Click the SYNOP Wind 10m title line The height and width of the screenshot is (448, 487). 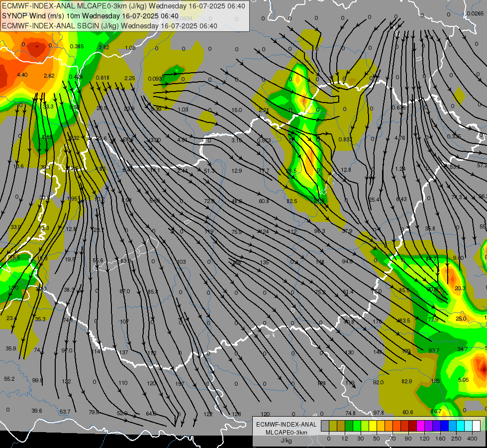coord(90,16)
